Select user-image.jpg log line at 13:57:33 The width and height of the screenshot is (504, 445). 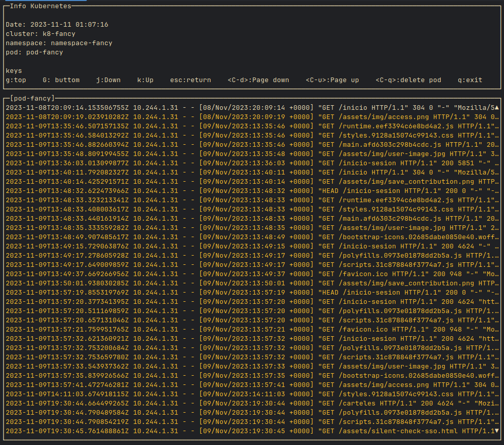click(x=252, y=366)
